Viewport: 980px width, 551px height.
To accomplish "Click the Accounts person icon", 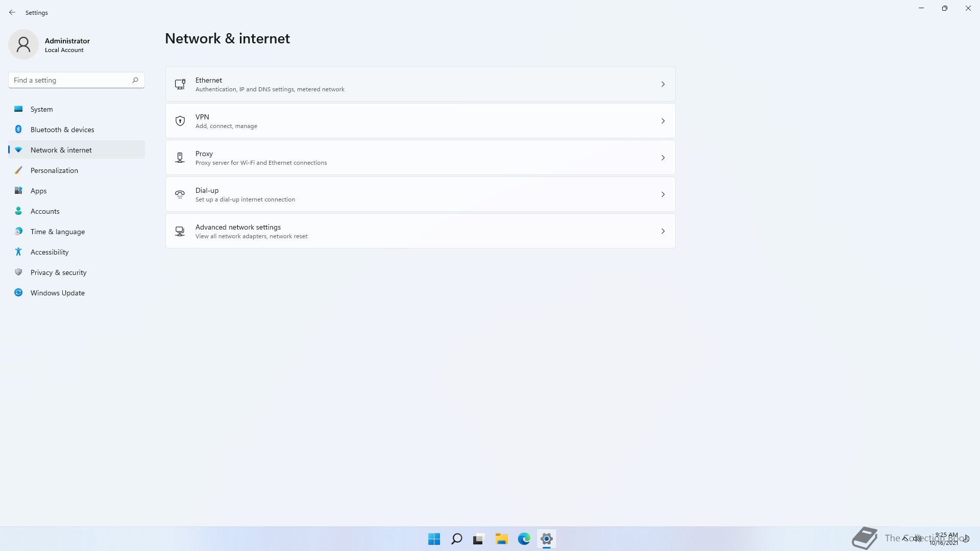I will tap(18, 211).
